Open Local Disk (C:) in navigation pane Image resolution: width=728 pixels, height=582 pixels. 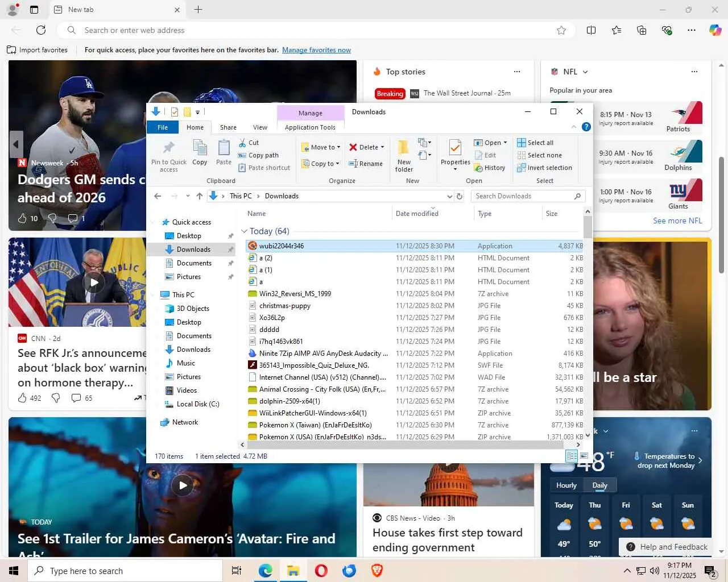coord(197,404)
